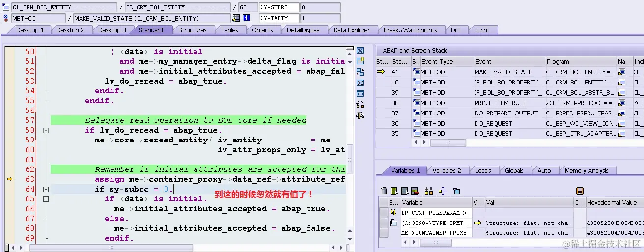The height and width of the screenshot is (252, 644).
Task: Open the Break./Watchpoints tab
Action: click(410, 30)
